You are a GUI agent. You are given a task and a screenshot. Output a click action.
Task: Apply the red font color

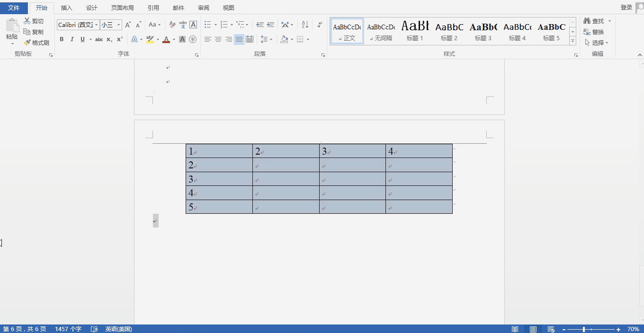point(166,39)
